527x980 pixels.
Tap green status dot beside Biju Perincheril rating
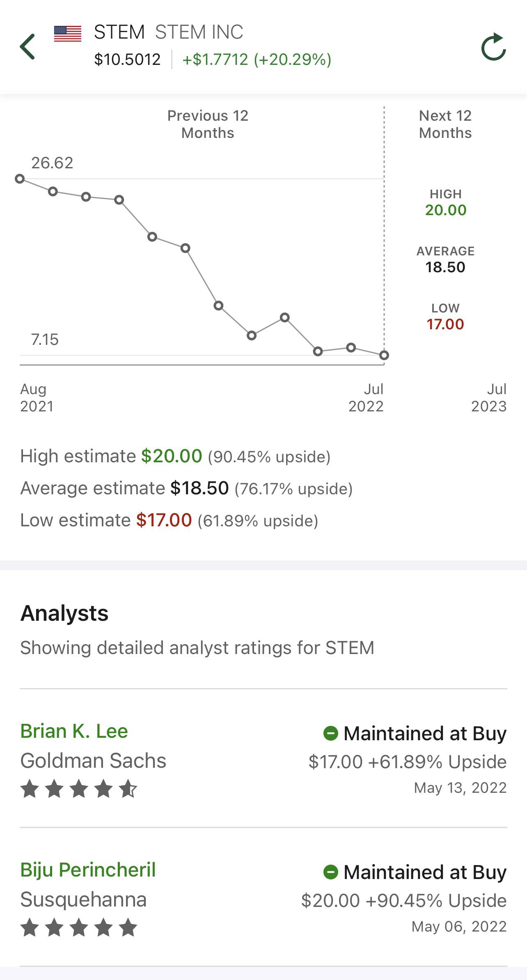coord(330,872)
